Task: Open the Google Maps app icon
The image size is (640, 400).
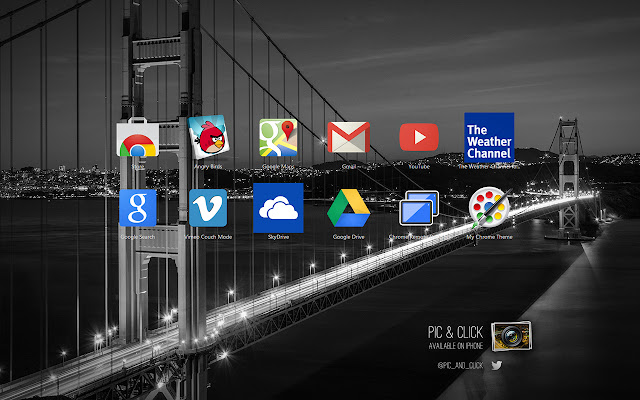Action: (278, 138)
